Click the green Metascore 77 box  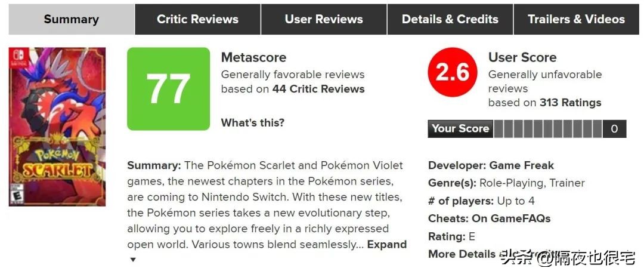pos(168,89)
